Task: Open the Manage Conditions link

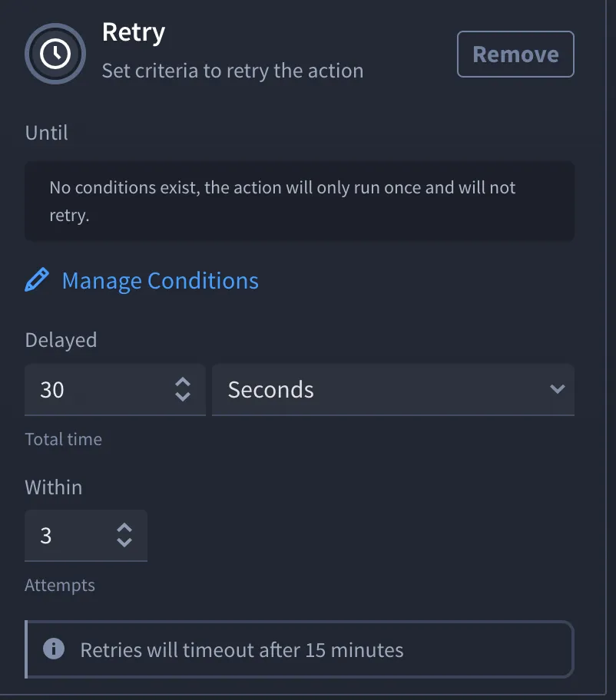Action: (160, 281)
